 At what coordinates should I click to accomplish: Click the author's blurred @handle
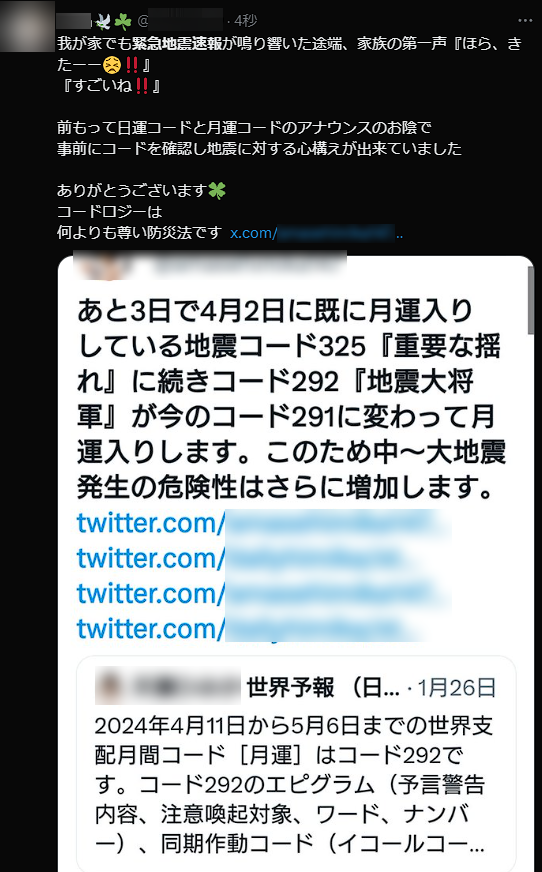180,21
